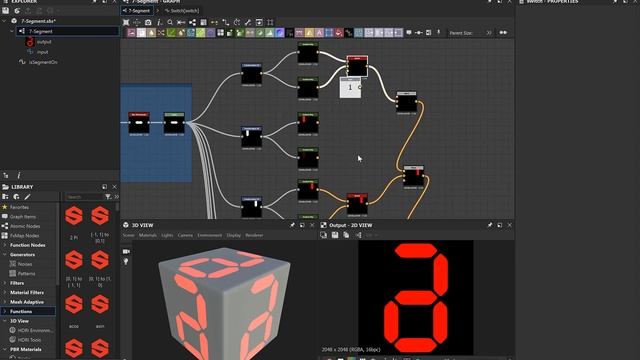Click the pin icon in node toolbar
Screen dimensions: 640x360
(439, 33)
